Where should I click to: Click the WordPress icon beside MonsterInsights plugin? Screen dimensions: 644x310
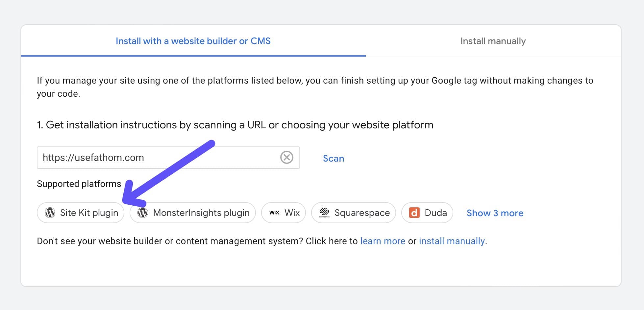pyautogui.click(x=143, y=213)
